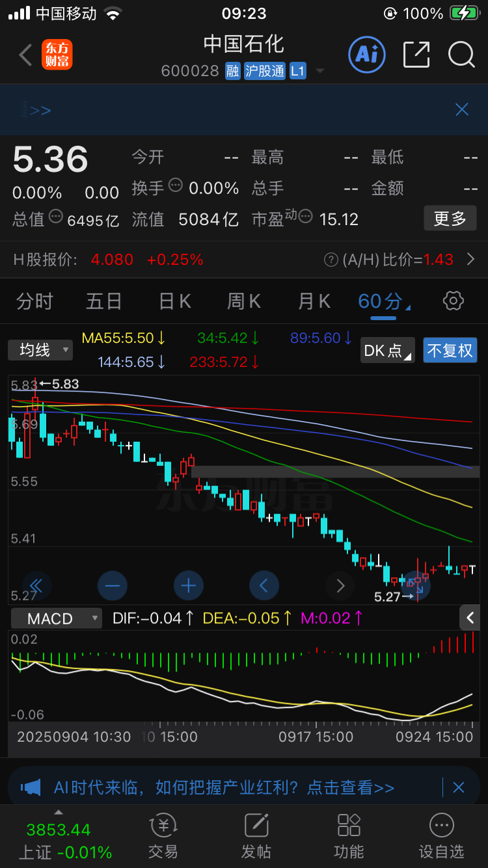Tap the 沪股通 tag

click(265, 71)
